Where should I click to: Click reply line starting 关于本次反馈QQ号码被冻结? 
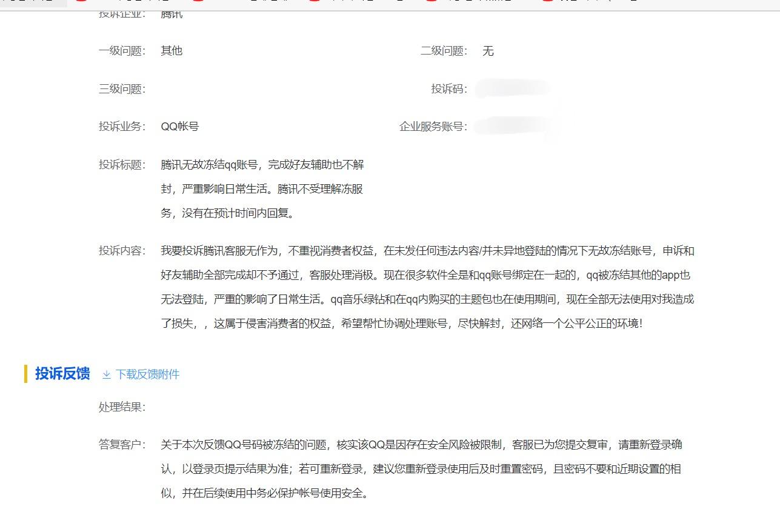point(422,445)
